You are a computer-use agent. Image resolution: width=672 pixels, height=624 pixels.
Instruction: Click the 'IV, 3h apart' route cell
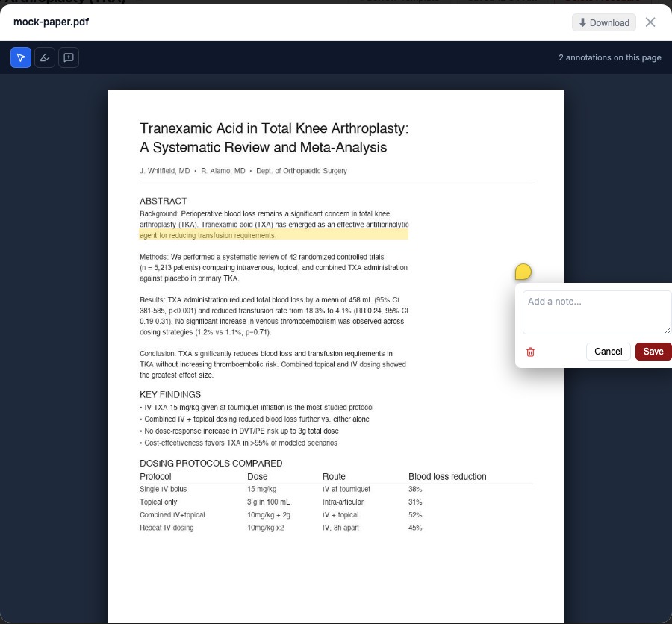tap(340, 528)
